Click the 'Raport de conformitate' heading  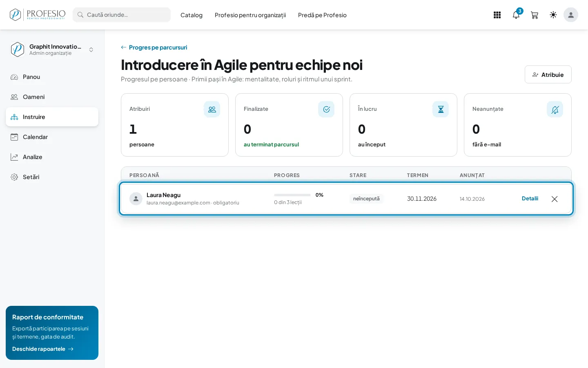pyautogui.click(x=48, y=317)
